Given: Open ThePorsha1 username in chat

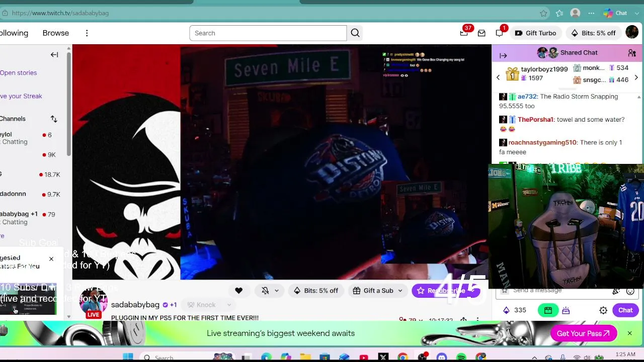Looking at the screenshot, I should (535, 120).
